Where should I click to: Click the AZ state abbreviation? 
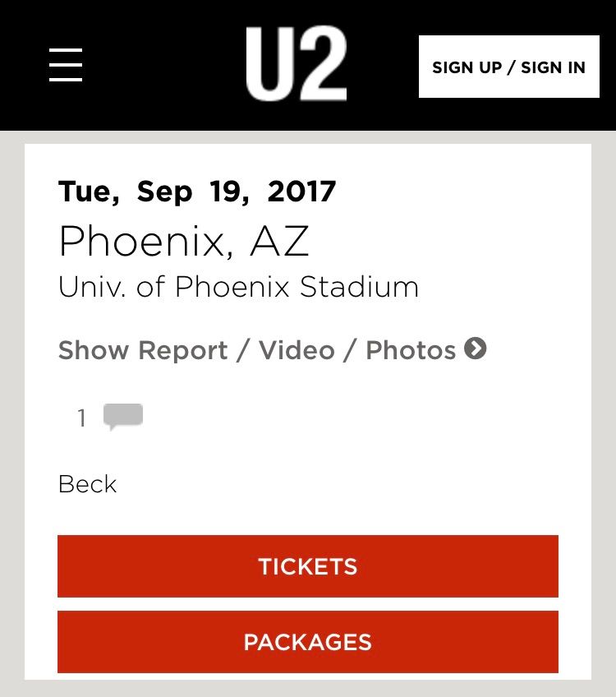280,241
